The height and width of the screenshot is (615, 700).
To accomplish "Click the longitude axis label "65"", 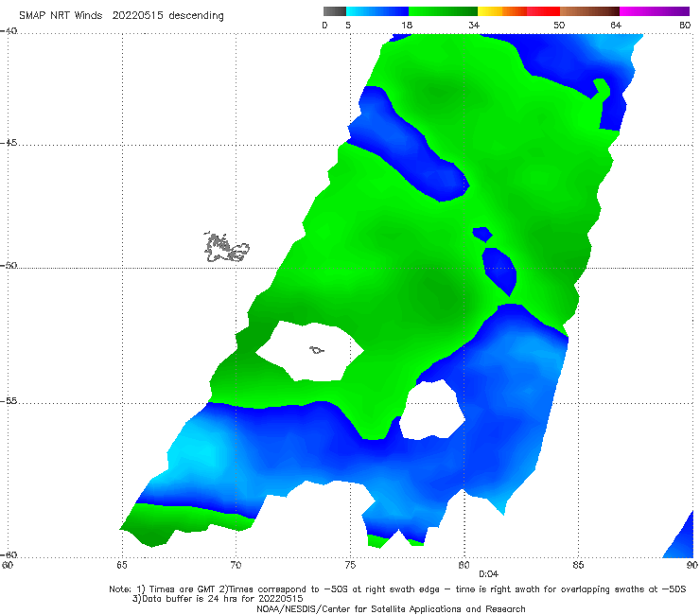I will [x=122, y=565].
